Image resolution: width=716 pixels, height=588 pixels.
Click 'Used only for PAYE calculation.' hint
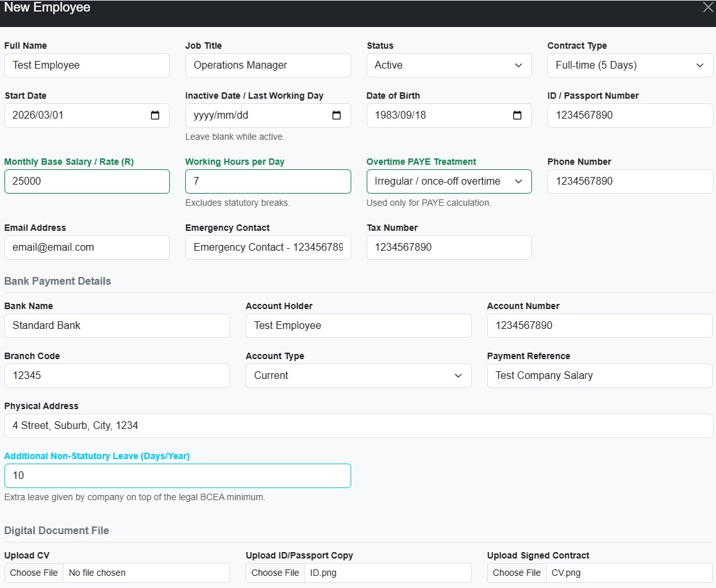[429, 203]
